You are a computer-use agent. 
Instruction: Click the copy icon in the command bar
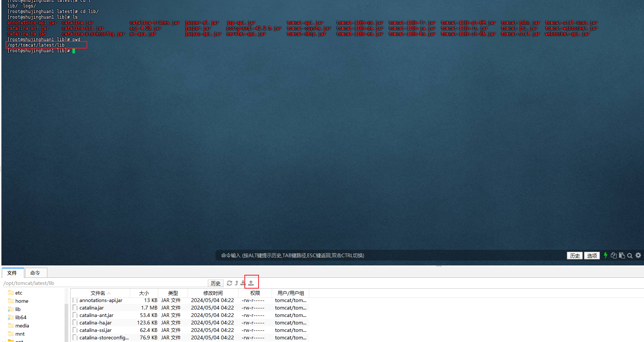point(614,255)
